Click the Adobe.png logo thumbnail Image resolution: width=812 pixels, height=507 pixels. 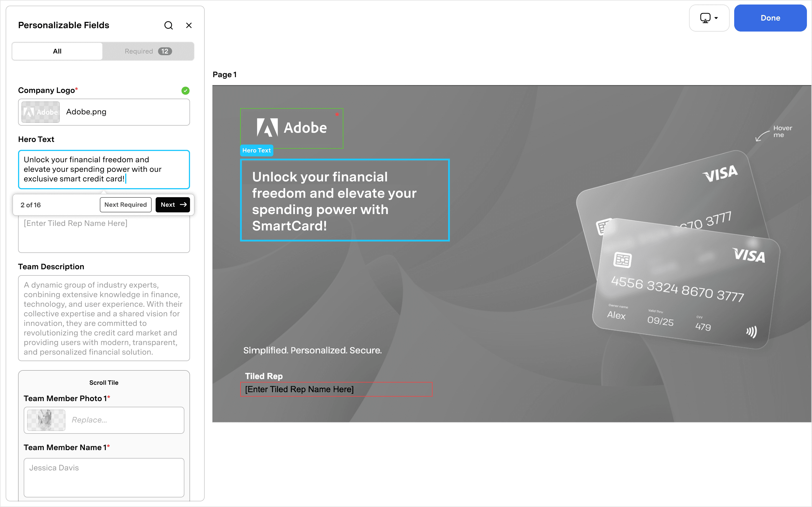[41, 112]
